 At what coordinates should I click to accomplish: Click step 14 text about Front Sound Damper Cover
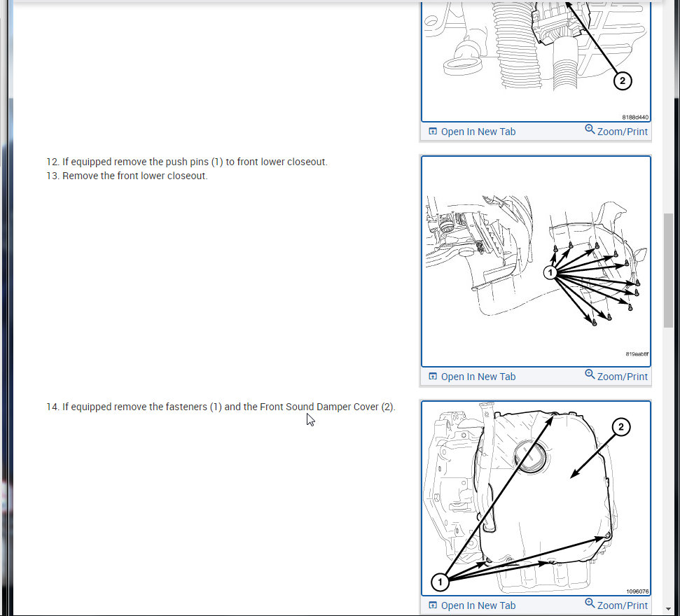pos(221,407)
